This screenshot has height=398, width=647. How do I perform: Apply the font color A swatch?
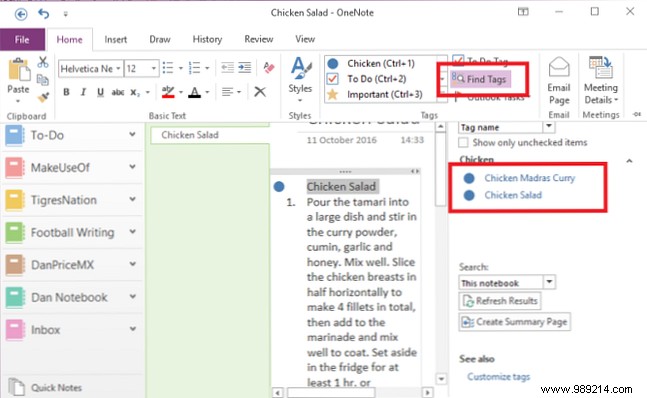point(194,92)
